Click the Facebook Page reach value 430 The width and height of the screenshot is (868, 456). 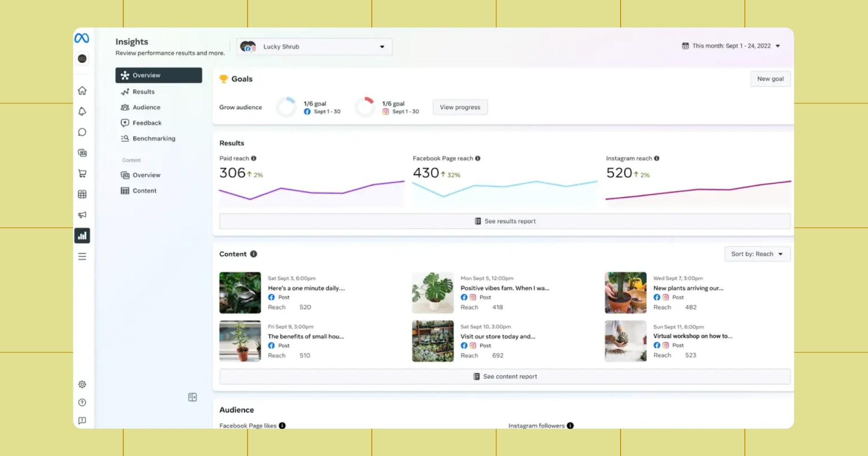coord(426,173)
